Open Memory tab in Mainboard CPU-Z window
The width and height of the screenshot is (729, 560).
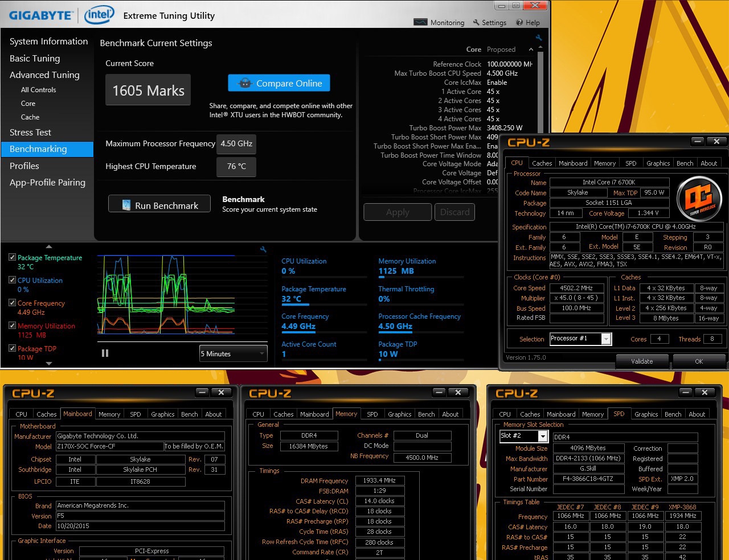[109, 414]
